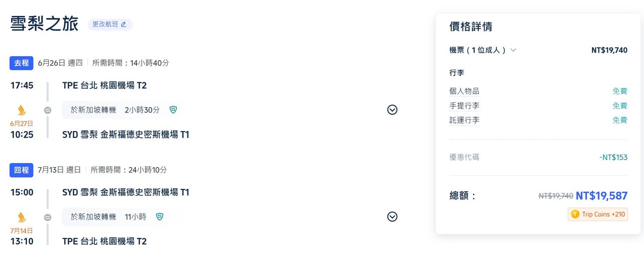Click the 手提行李 baggage link
Image resolution: width=644 pixels, height=271 pixels.
tap(464, 106)
